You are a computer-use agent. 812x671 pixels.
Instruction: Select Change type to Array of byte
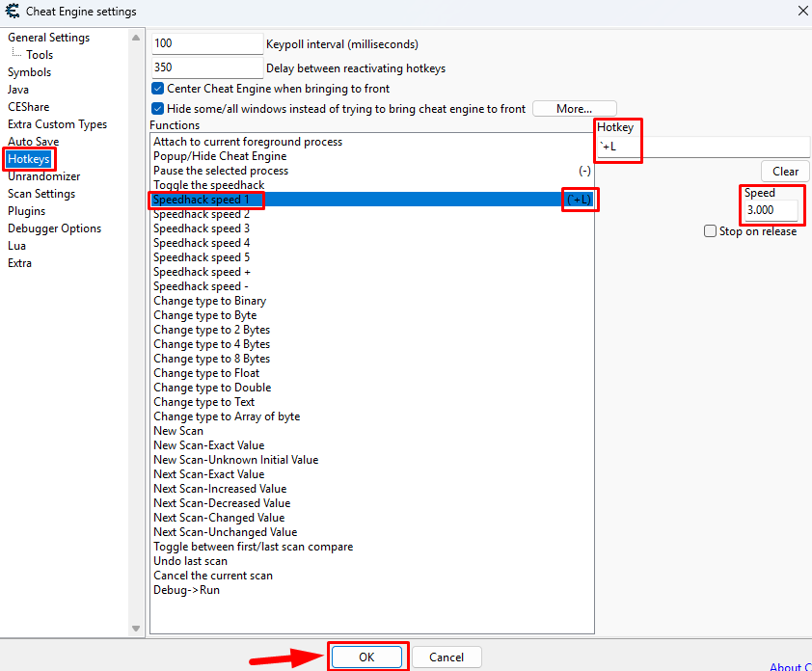[x=372, y=416]
